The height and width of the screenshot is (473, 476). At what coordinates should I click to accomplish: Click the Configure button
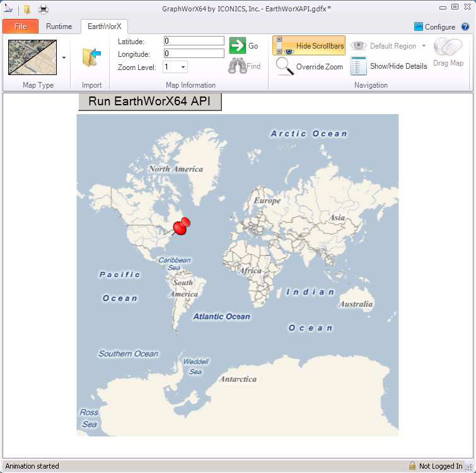coord(434,27)
